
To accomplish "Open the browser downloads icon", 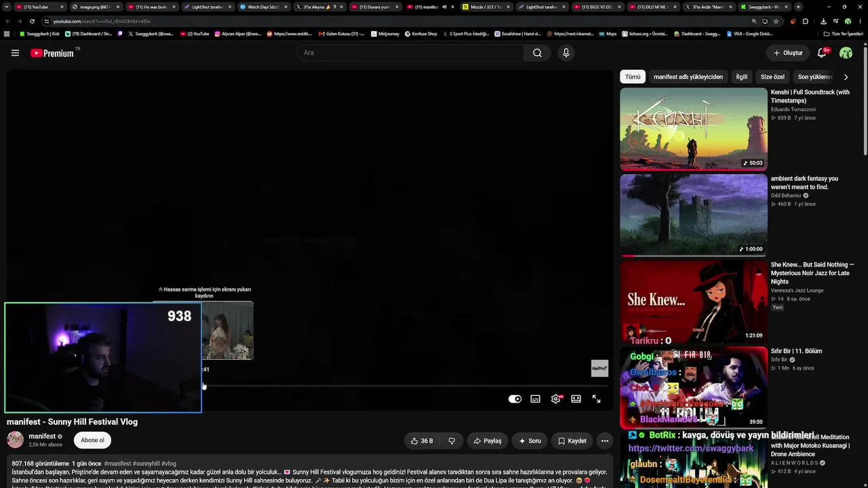I will (x=823, y=21).
